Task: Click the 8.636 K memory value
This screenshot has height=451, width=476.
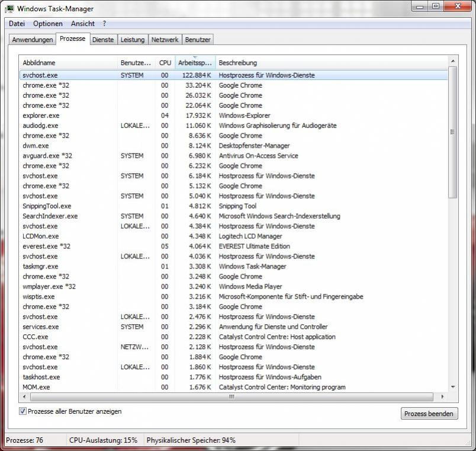Action: tap(200, 136)
